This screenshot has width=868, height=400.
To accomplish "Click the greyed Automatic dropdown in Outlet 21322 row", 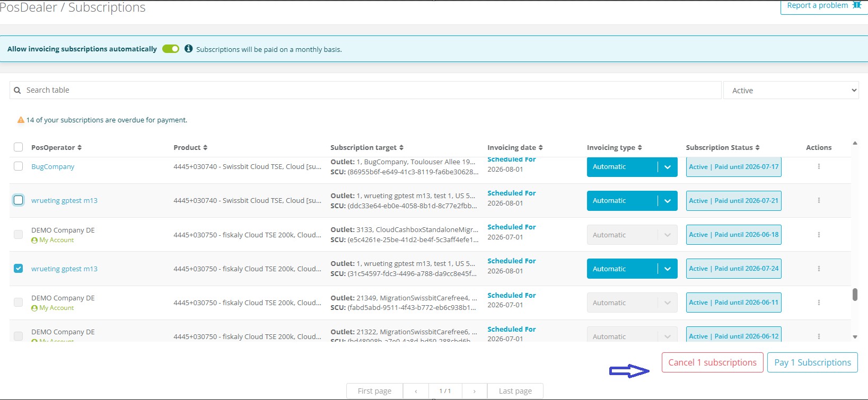I will point(632,335).
